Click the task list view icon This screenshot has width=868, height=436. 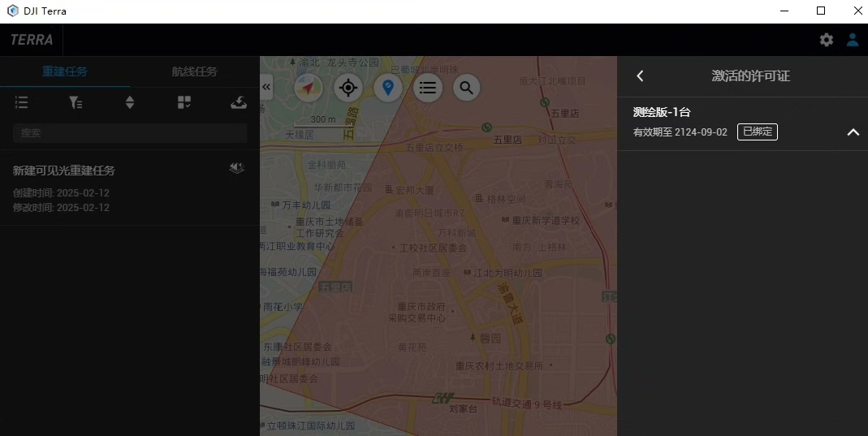pyautogui.click(x=22, y=102)
